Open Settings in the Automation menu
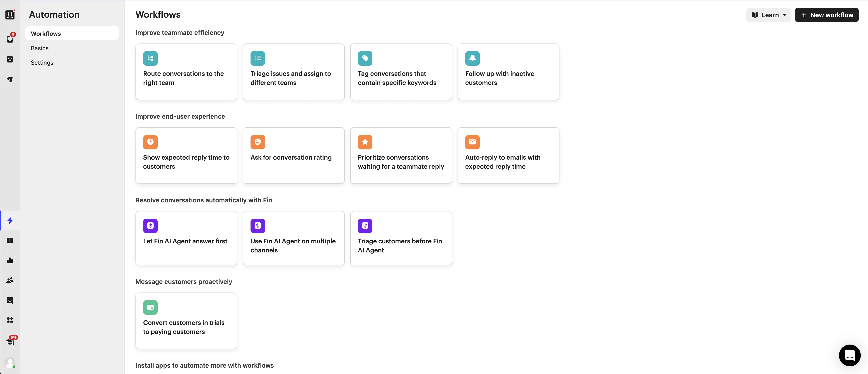868x374 pixels. tap(42, 63)
